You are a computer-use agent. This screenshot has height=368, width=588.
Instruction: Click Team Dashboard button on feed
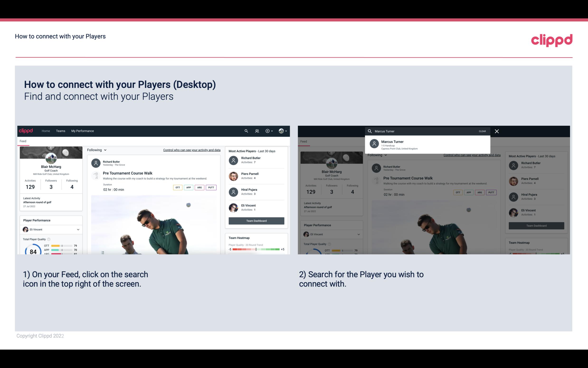256,220
